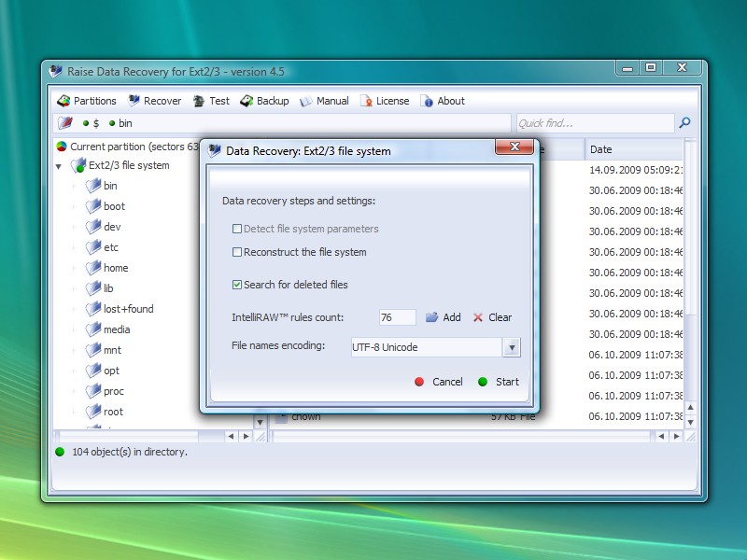Click the folder tree horizontal scrollbar

click(140, 436)
